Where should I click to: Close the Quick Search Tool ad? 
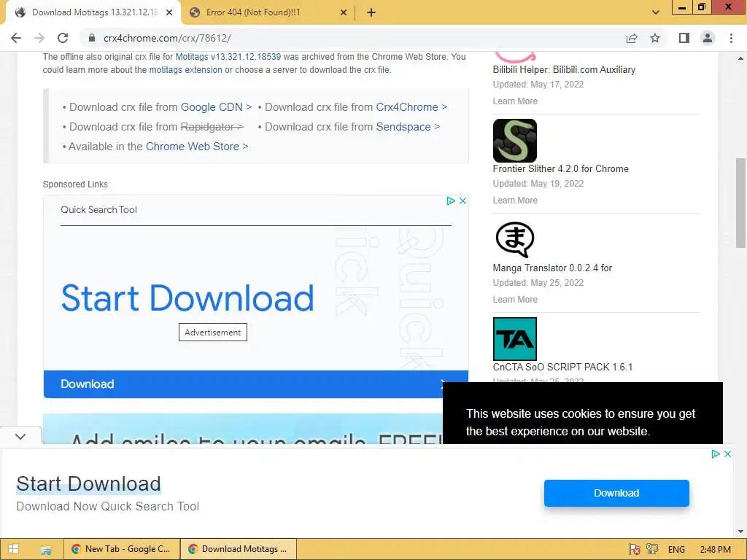click(462, 201)
